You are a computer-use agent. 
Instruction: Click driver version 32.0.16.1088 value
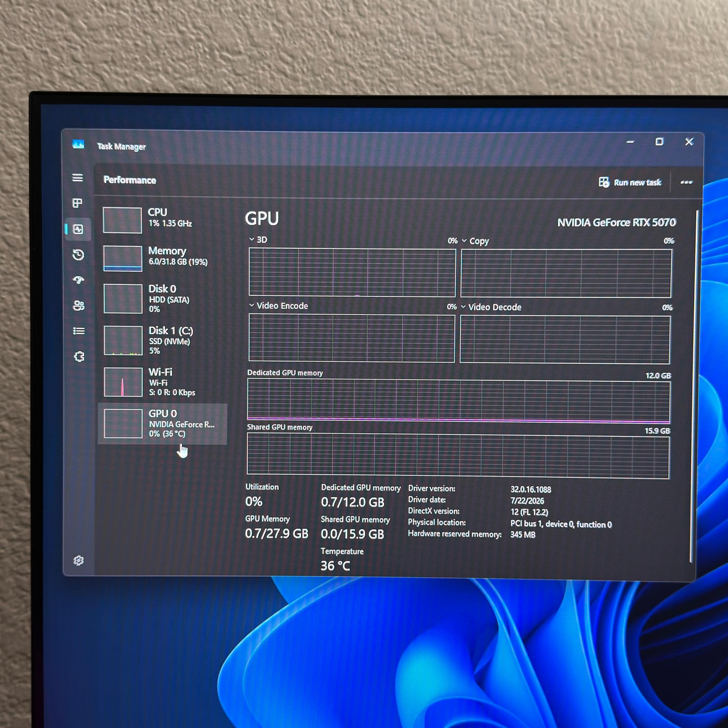click(x=531, y=489)
